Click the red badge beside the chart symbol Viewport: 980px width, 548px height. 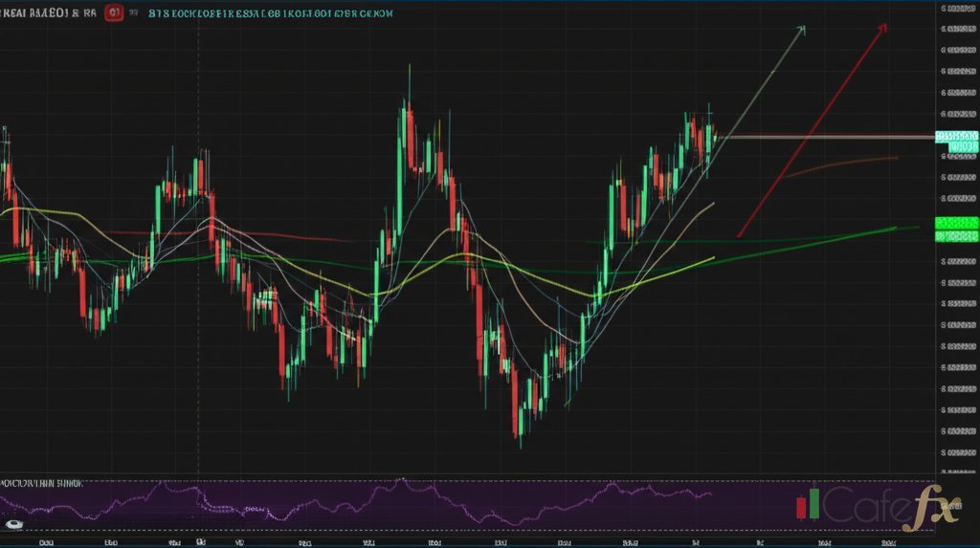(x=114, y=11)
